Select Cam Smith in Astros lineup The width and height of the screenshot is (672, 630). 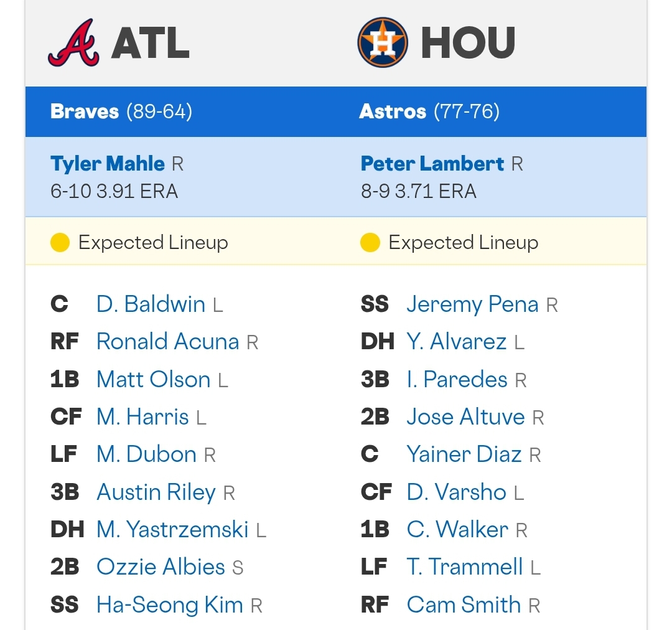[x=464, y=604]
